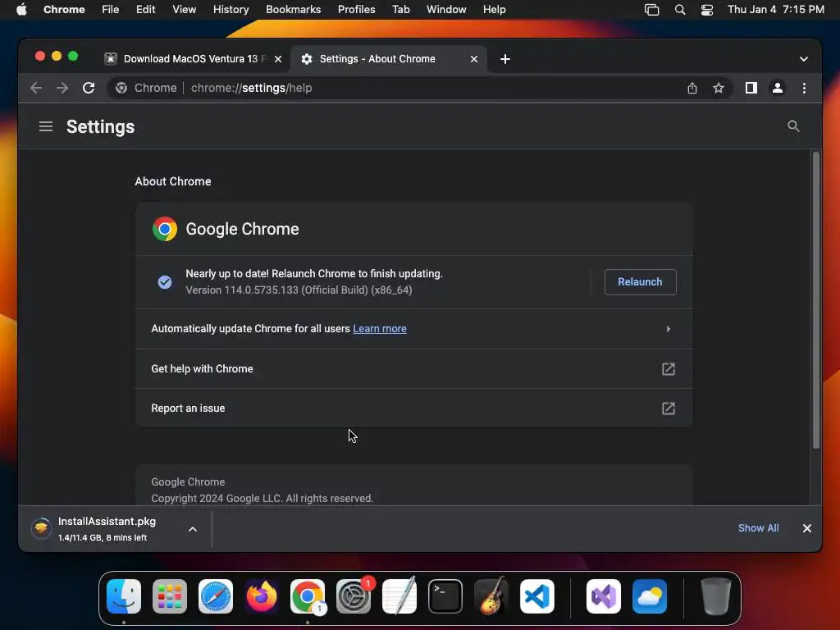Click the screen mirroring icon in menu bar

click(651, 10)
